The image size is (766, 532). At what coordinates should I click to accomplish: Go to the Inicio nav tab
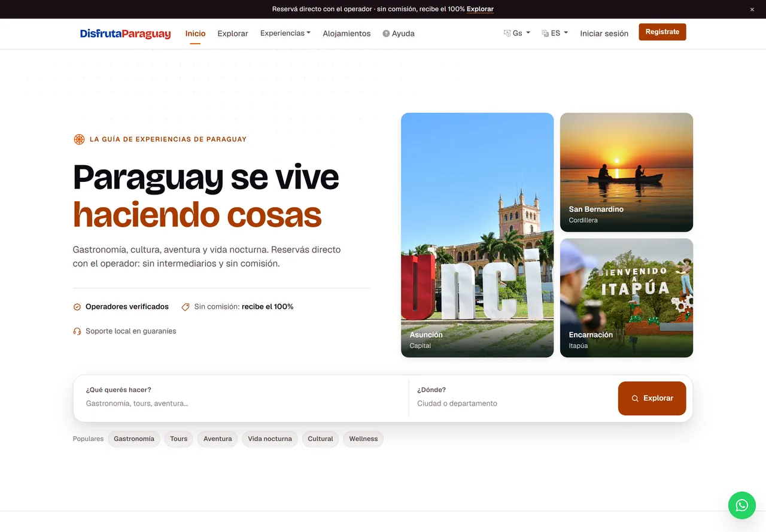click(195, 34)
